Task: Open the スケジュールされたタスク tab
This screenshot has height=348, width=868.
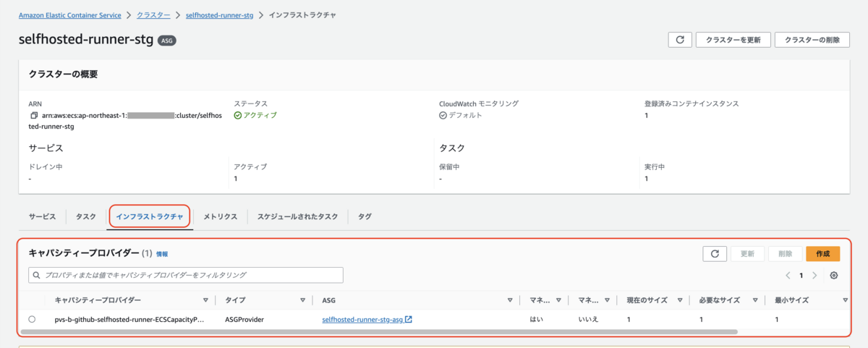Action: click(297, 216)
